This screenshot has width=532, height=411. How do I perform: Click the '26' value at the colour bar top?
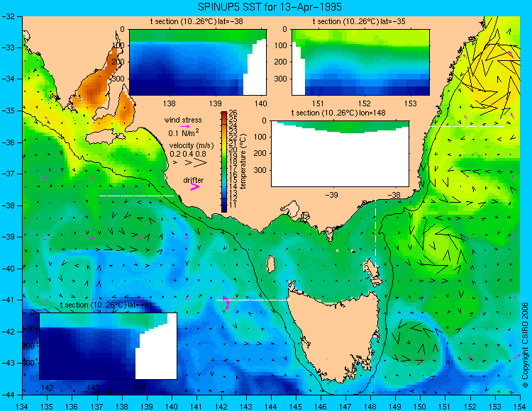click(233, 113)
